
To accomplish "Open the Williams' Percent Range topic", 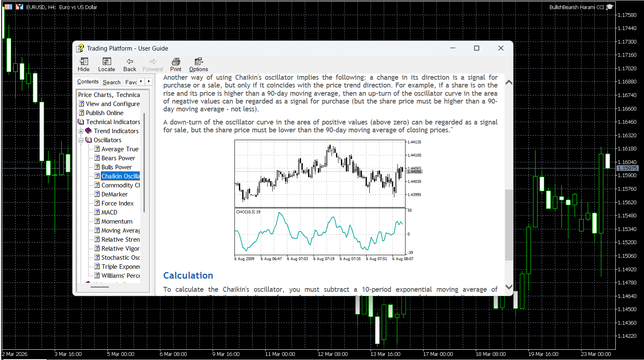I will click(117, 276).
